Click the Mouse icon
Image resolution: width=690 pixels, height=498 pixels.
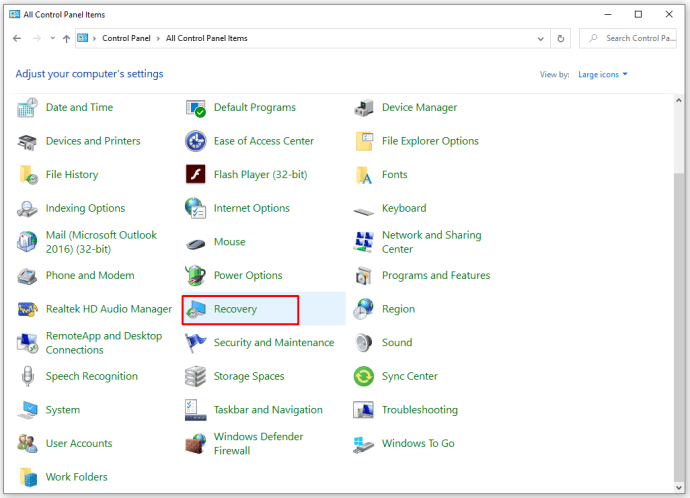(x=195, y=243)
